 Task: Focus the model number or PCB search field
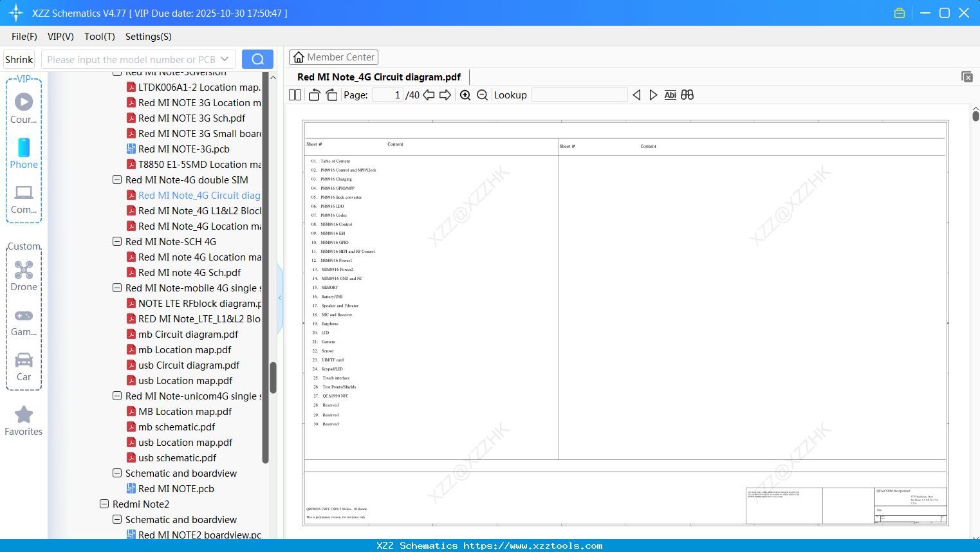[131, 59]
